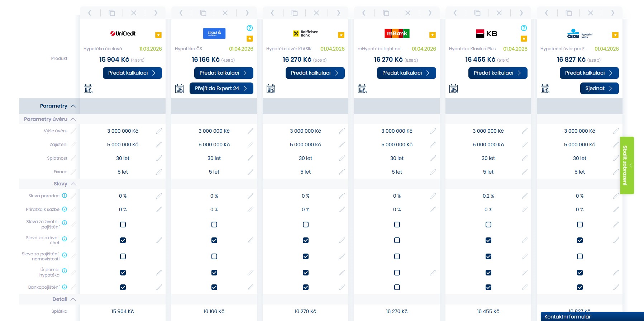Check the active account discount for mBank
Screen dimensions: 644x321
397,240
